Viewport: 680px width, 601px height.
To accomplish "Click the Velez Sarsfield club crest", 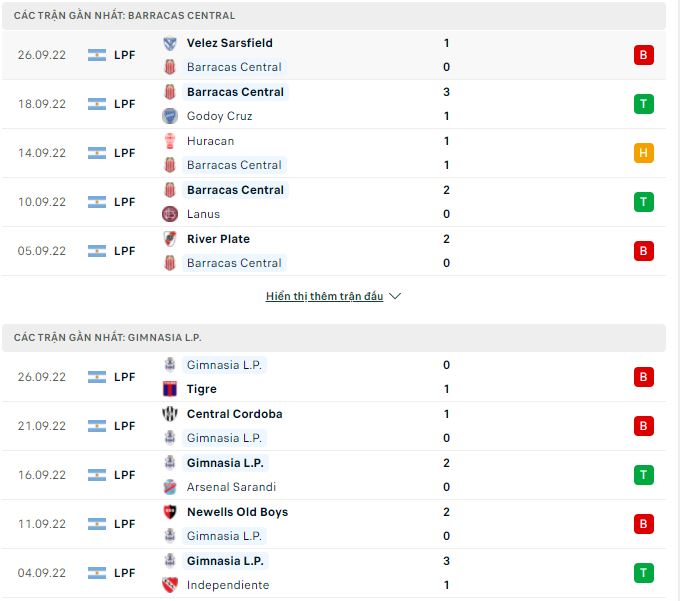I will pyautogui.click(x=169, y=43).
